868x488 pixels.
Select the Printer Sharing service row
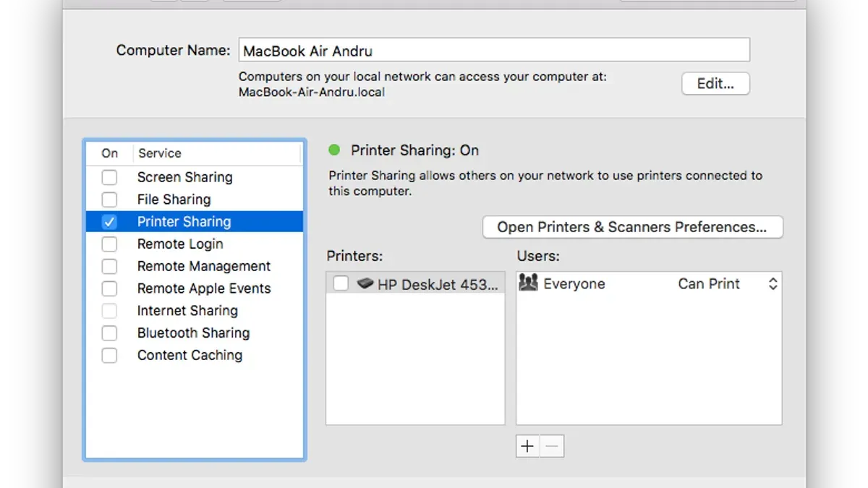pyautogui.click(x=195, y=222)
